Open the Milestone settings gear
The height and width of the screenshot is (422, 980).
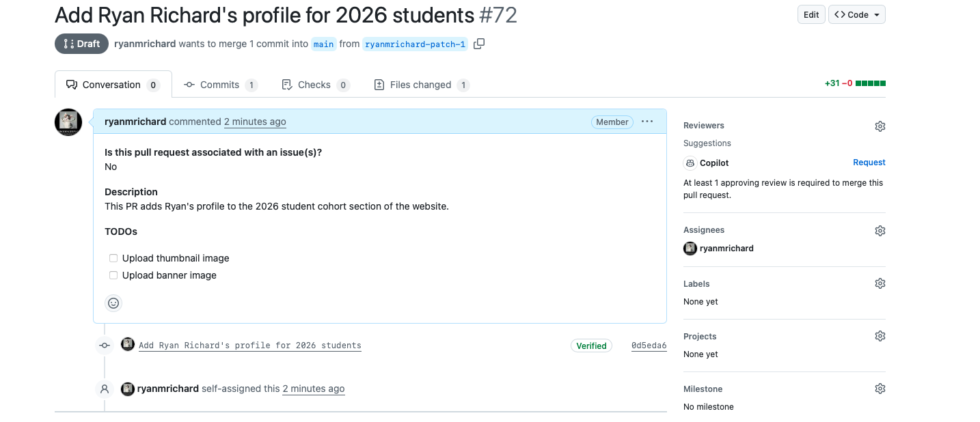pos(880,389)
